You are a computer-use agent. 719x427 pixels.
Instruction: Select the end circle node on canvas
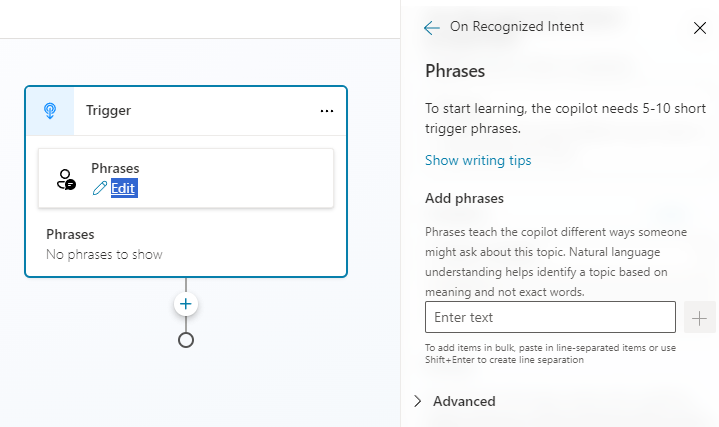[186, 340]
